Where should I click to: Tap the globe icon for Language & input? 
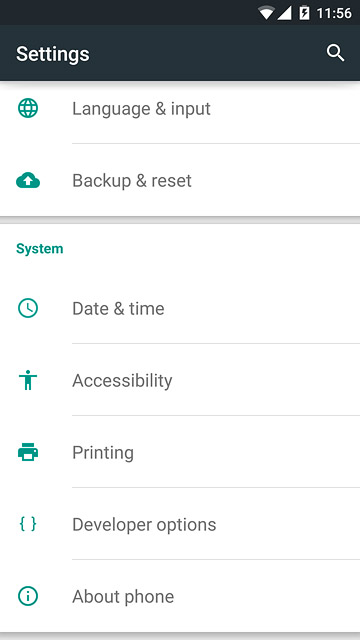(28, 109)
